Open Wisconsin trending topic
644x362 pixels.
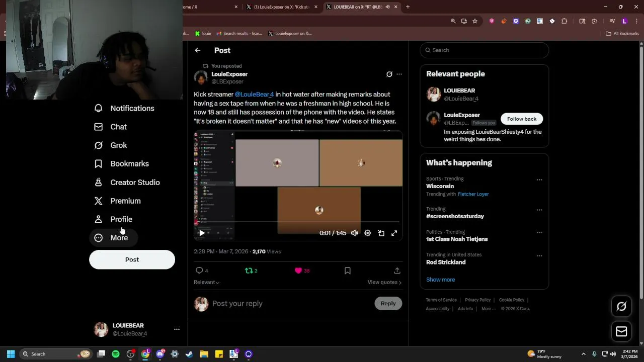coord(440,186)
